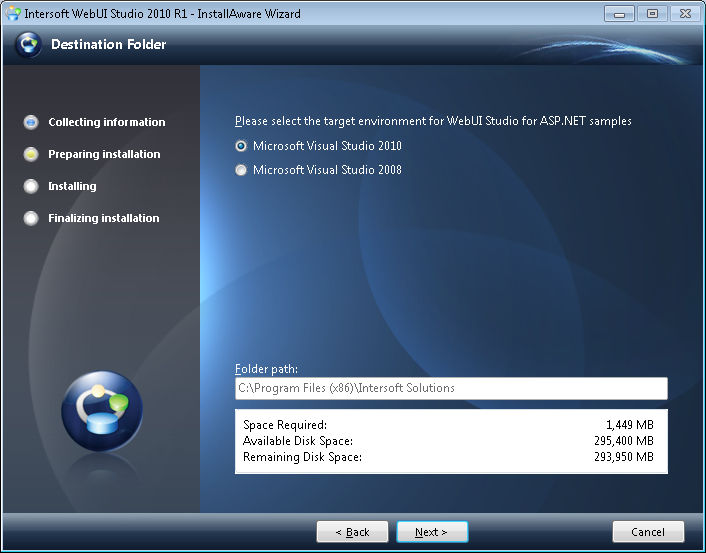The image size is (706, 553).
Task: Click the Preparing installation step bullet
Action: (x=31, y=154)
